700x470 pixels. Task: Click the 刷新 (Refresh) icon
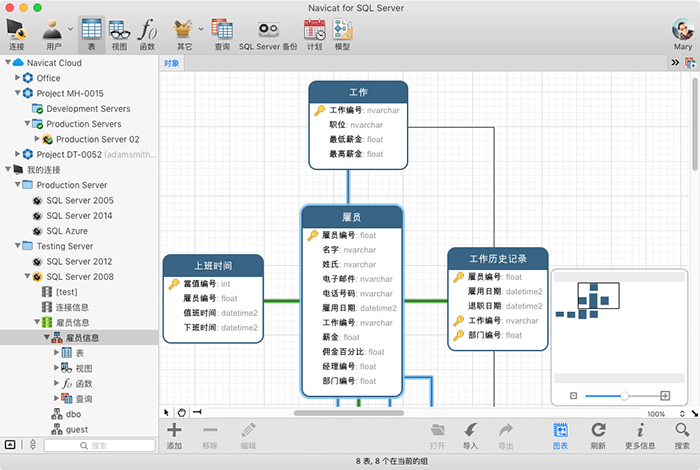coord(598,430)
